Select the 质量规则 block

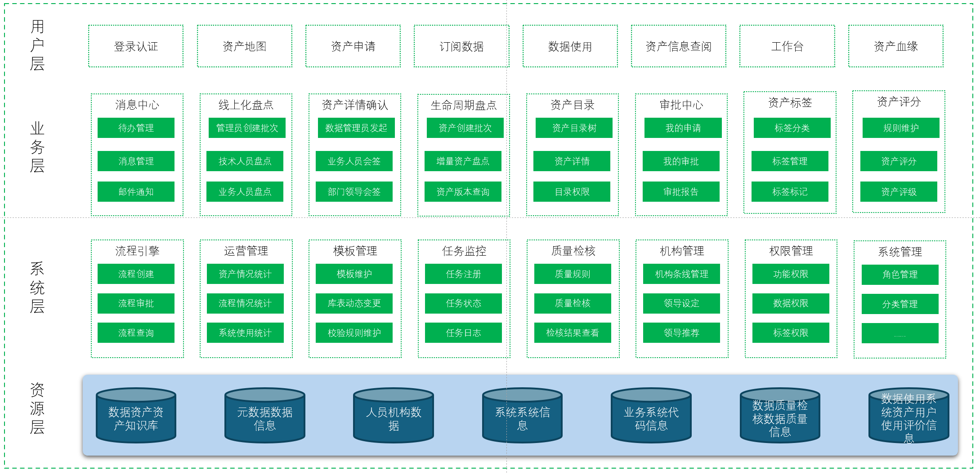click(x=573, y=274)
